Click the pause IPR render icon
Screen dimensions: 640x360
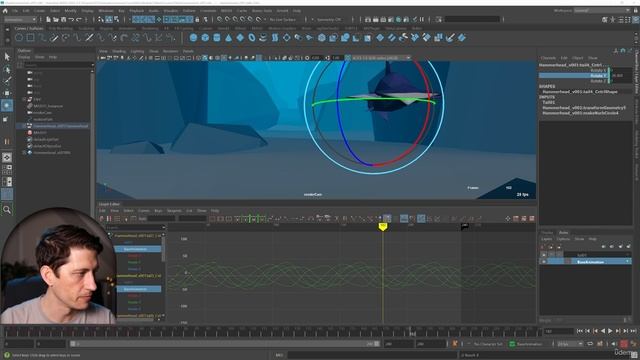click(422, 19)
